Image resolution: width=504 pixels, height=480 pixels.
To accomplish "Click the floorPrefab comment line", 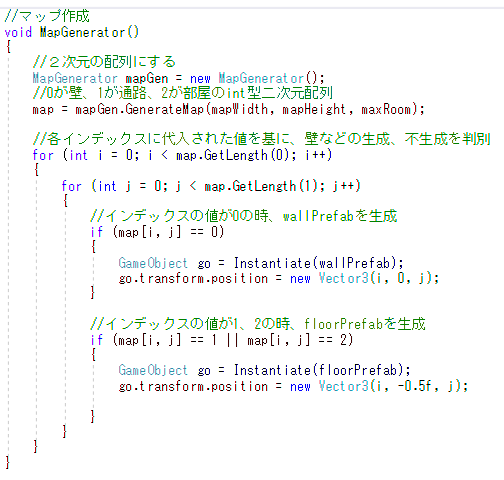I will click(258, 324).
